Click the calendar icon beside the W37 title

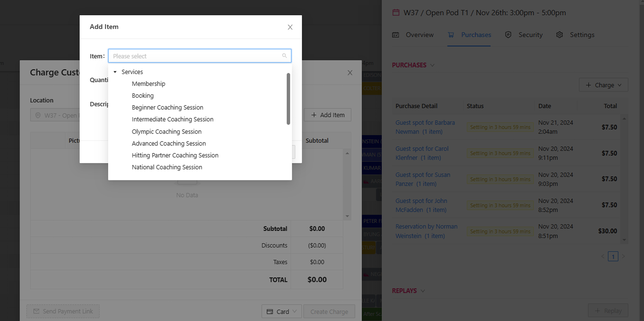(x=396, y=13)
